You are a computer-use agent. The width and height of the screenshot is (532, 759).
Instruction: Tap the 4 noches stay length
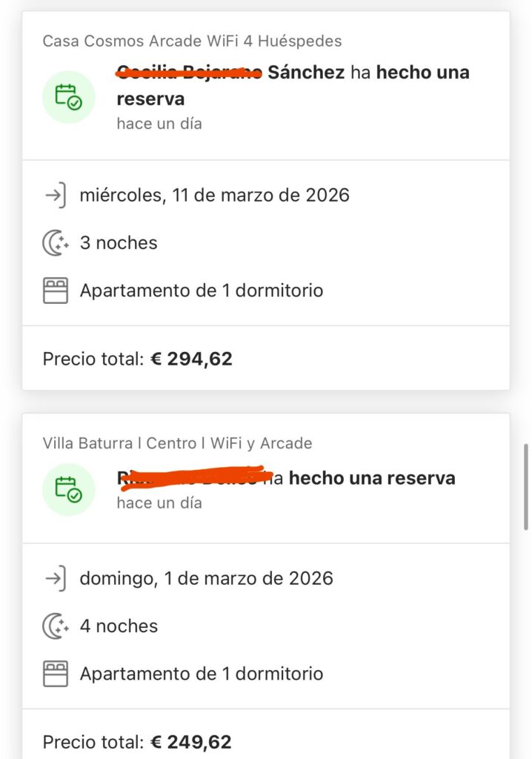pos(119,626)
